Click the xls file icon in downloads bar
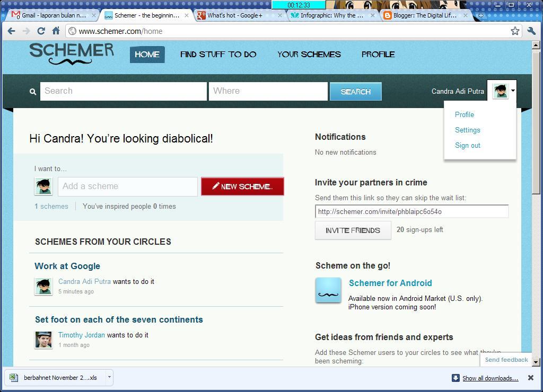The image size is (543, 392). click(x=13, y=378)
